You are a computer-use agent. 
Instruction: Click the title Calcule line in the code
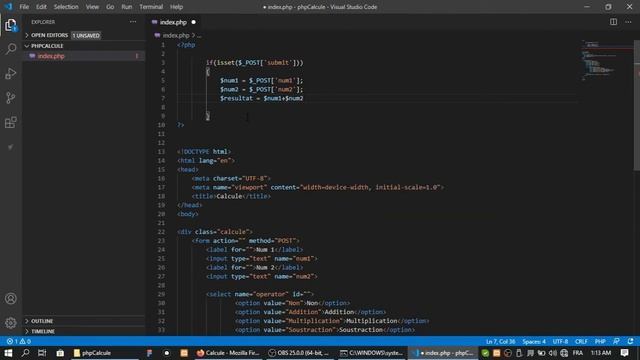pos(231,196)
